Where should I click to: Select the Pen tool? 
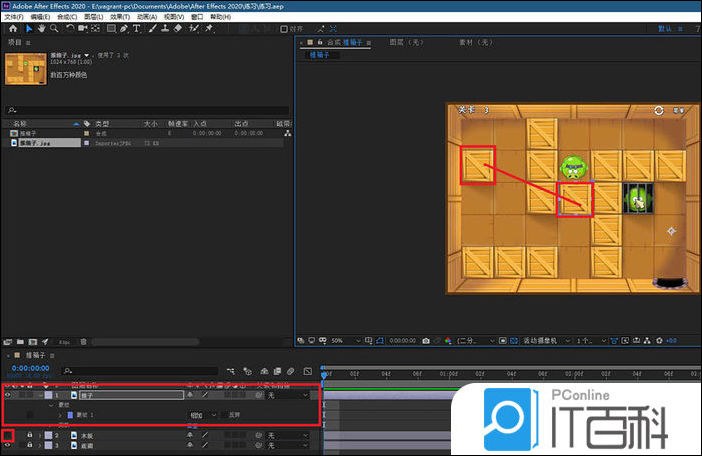coord(122,28)
